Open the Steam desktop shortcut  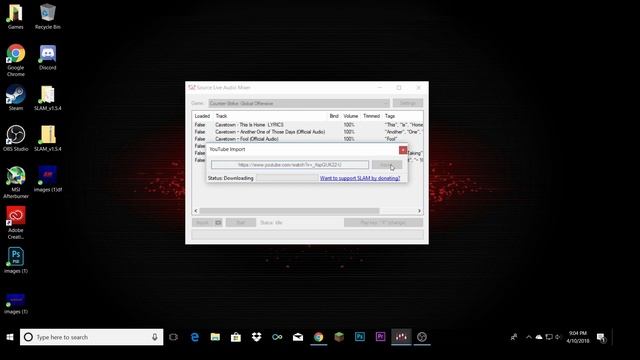click(16, 98)
